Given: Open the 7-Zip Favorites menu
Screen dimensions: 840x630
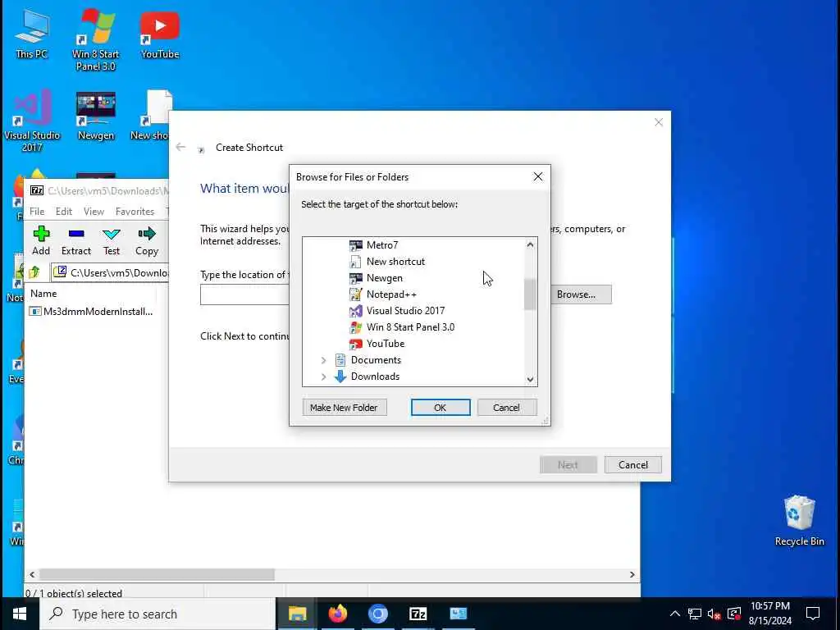Looking at the screenshot, I should click(135, 212).
